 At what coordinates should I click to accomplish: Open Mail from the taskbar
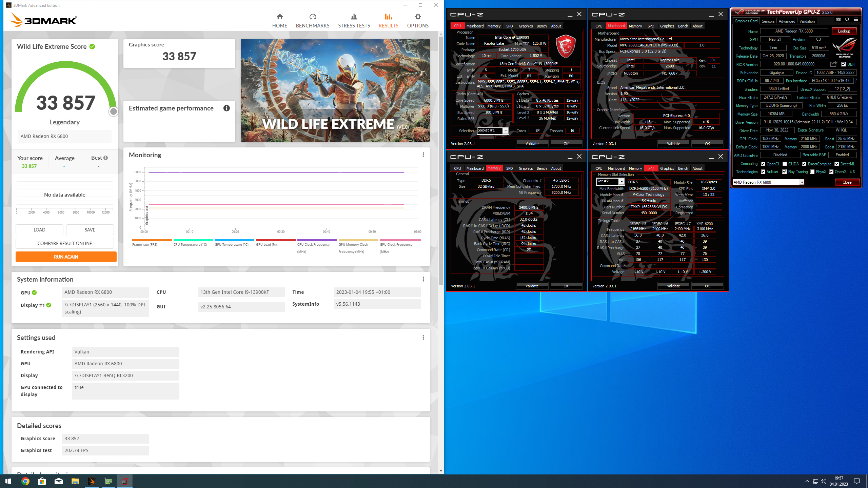[58, 481]
